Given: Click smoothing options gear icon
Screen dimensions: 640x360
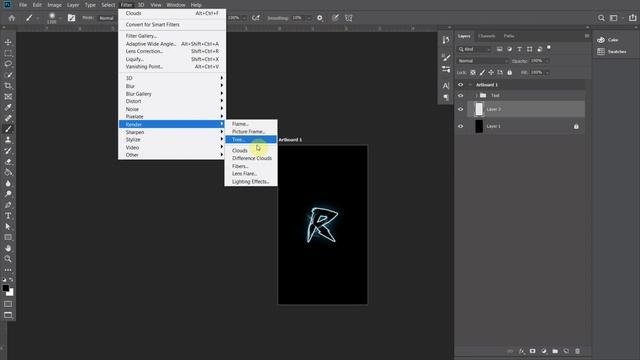Looking at the screenshot, I should pos(320,18).
